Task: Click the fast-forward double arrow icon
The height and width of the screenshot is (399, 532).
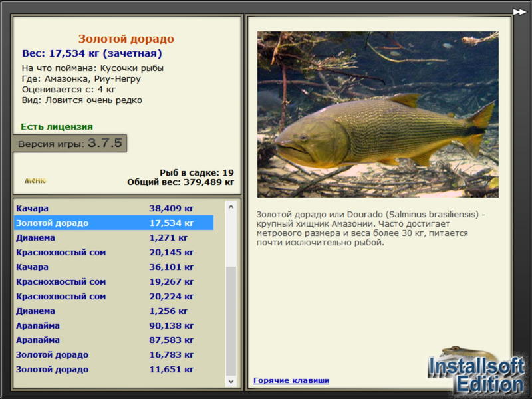Action: [519, 12]
